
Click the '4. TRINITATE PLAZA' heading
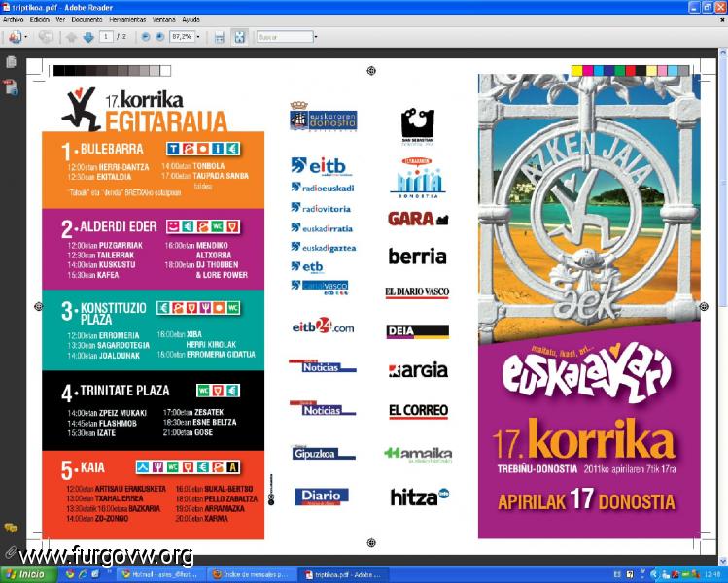(115, 392)
